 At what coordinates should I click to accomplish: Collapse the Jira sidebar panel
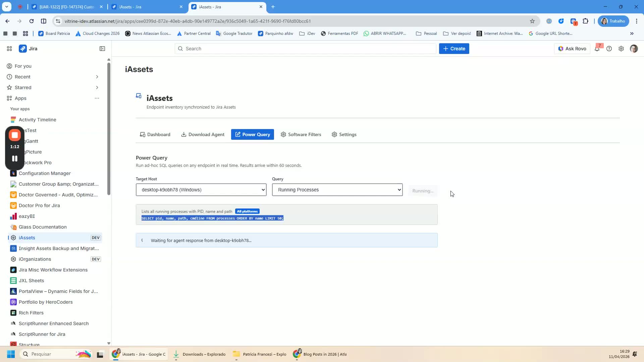(x=102, y=49)
